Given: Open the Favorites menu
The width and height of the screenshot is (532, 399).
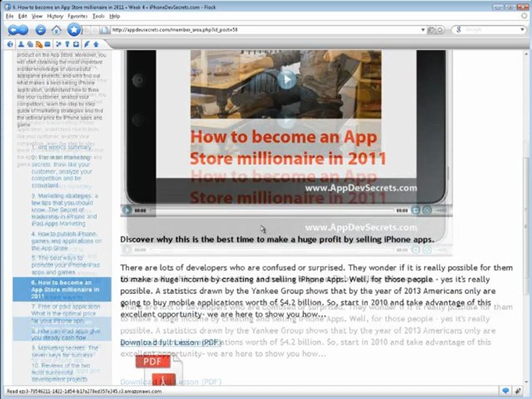Looking at the screenshot, I should 78,16.
